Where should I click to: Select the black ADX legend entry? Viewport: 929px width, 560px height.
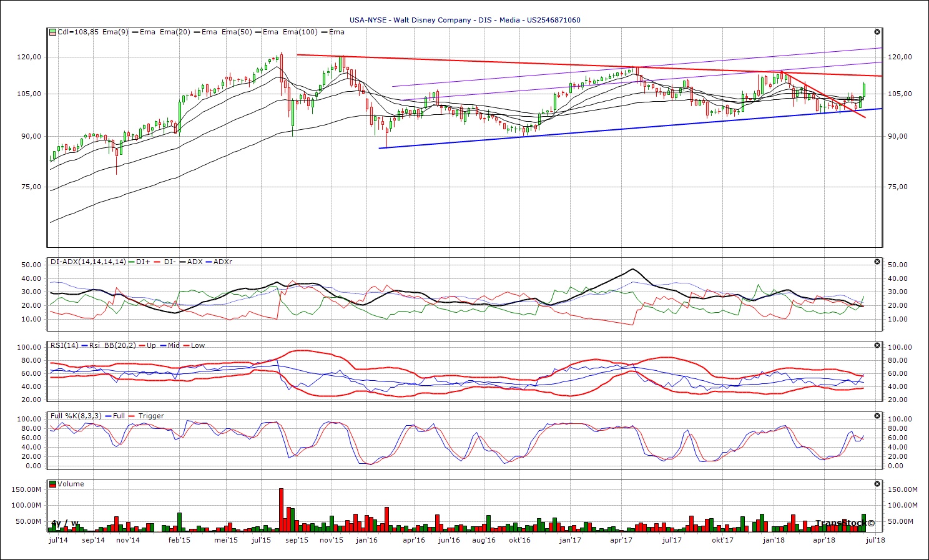click(190, 262)
